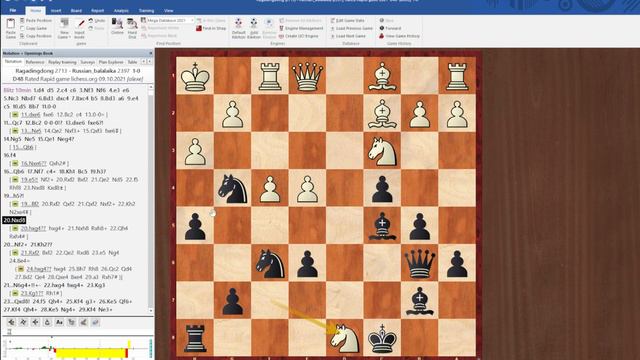640x360 pixels.
Task: Select the black king on the board
Action: tap(382, 338)
